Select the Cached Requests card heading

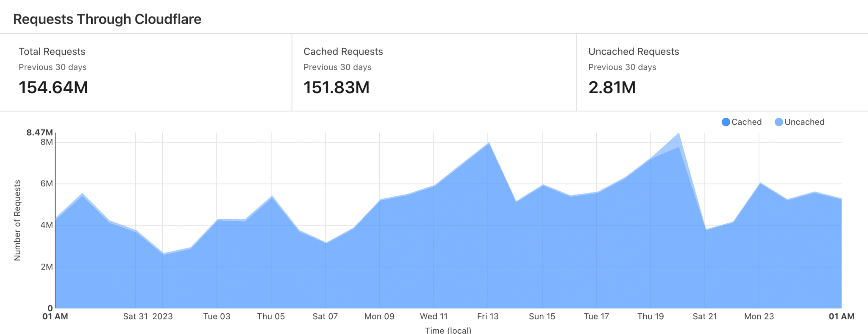point(343,52)
